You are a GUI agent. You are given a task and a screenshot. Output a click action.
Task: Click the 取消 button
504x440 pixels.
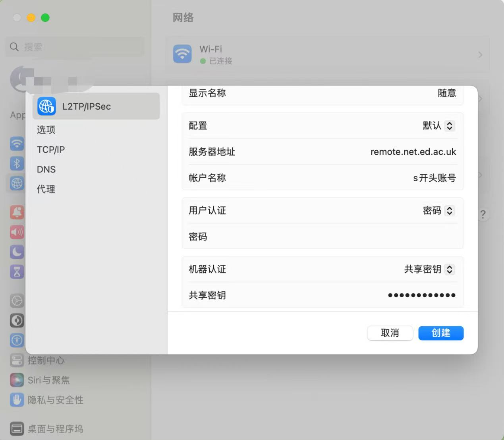coord(390,333)
